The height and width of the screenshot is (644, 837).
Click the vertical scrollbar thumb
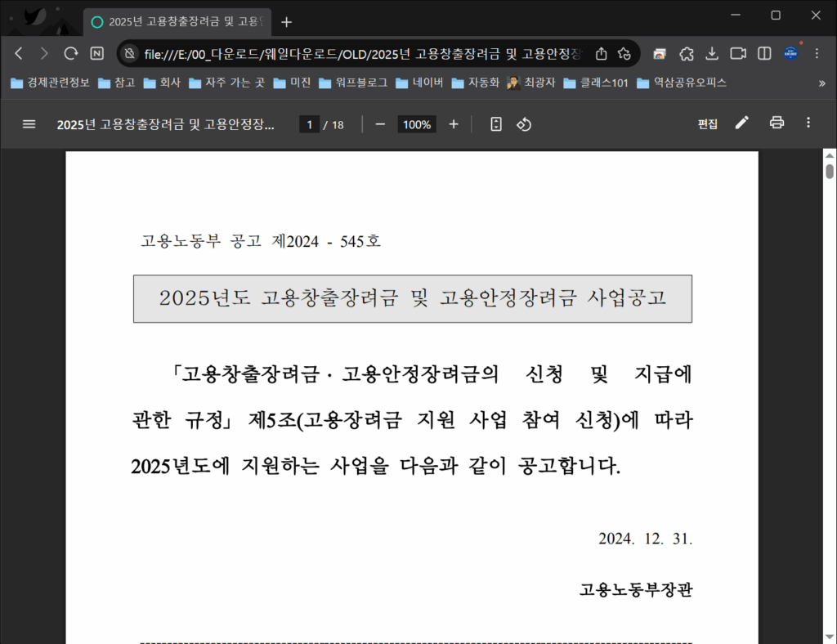coord(830,172)
